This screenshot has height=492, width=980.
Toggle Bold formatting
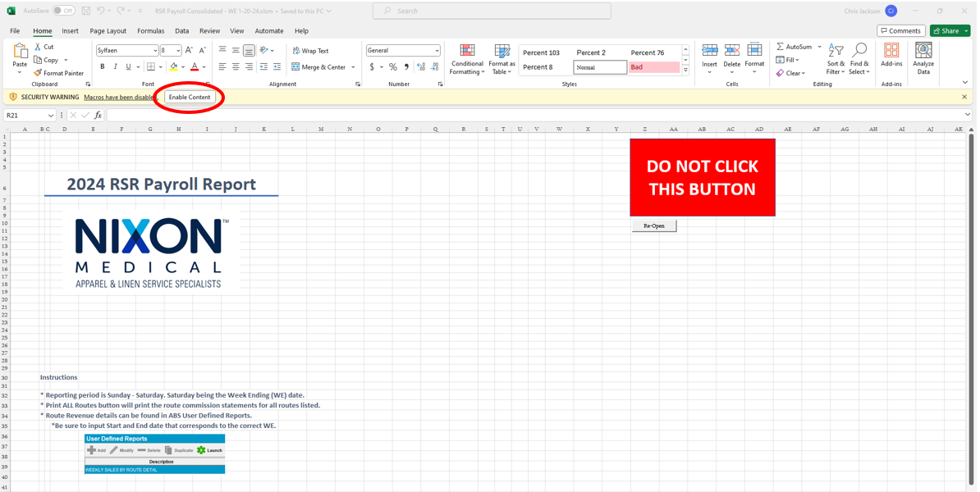point(103,67)
